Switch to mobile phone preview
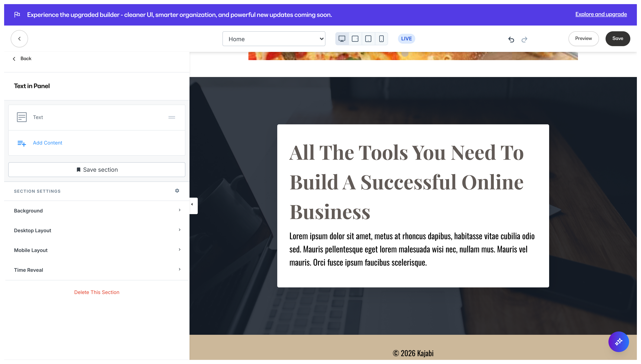 pos(381,39)
